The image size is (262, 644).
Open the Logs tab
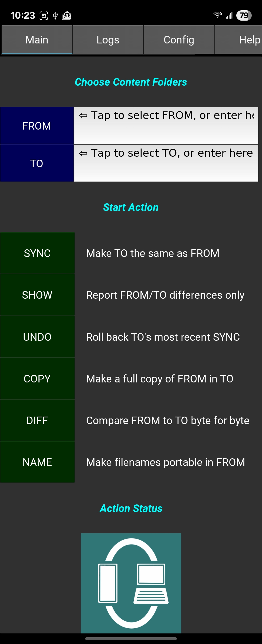coord(108,40)
